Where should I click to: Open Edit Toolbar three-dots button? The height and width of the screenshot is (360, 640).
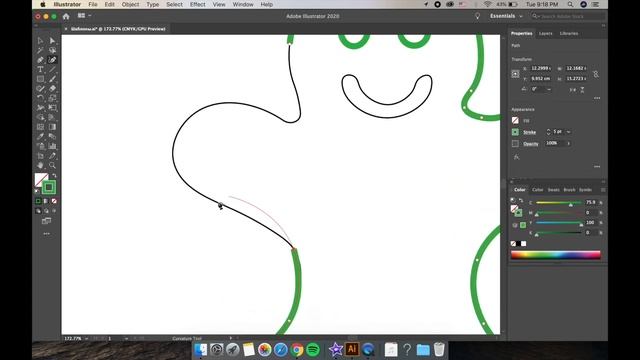(47, 234)
